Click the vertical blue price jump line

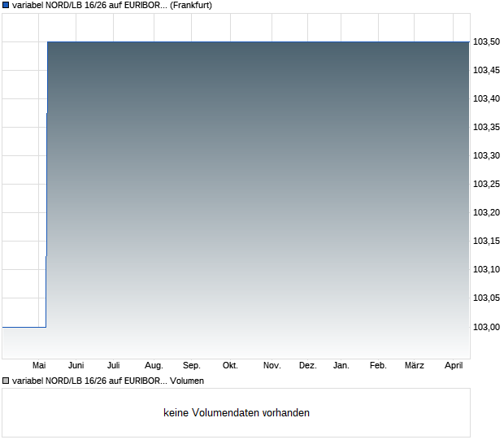(x=47, y=187)
